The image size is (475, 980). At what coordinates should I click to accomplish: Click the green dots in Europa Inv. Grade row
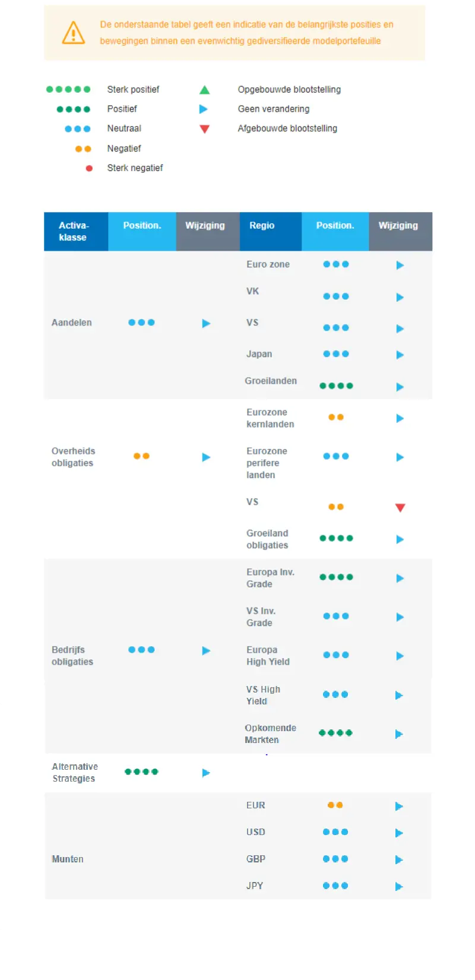(x=336, y=577)
